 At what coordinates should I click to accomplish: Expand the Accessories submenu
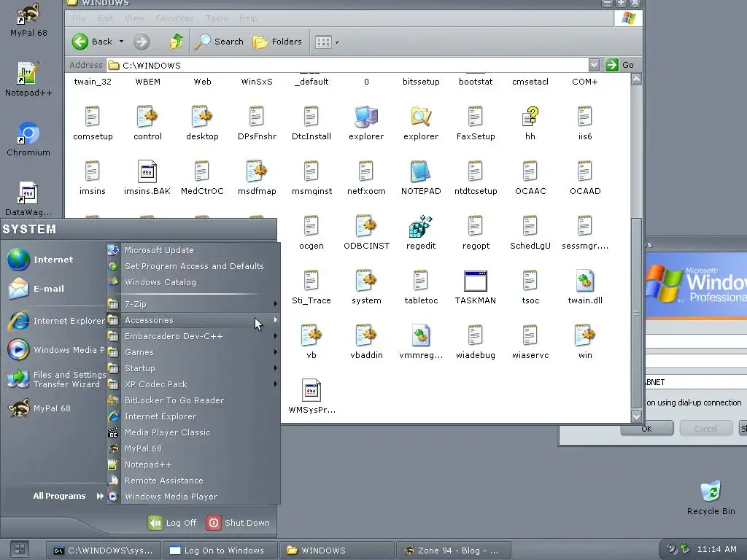193,320
